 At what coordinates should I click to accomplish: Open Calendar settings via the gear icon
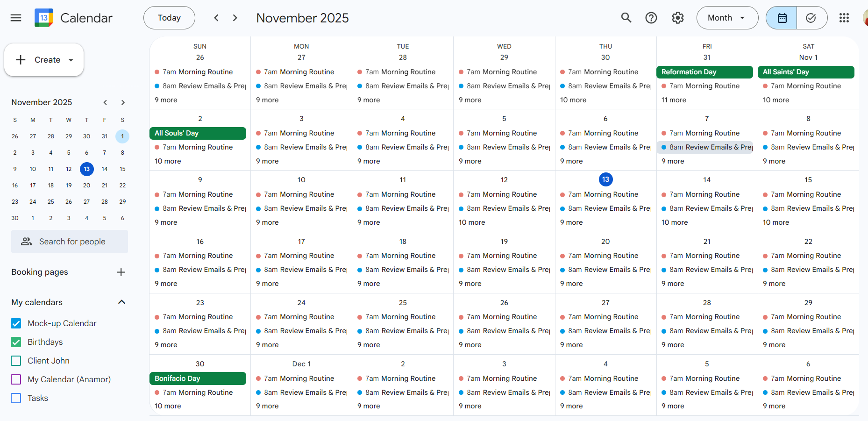click(x=677, y=18)
